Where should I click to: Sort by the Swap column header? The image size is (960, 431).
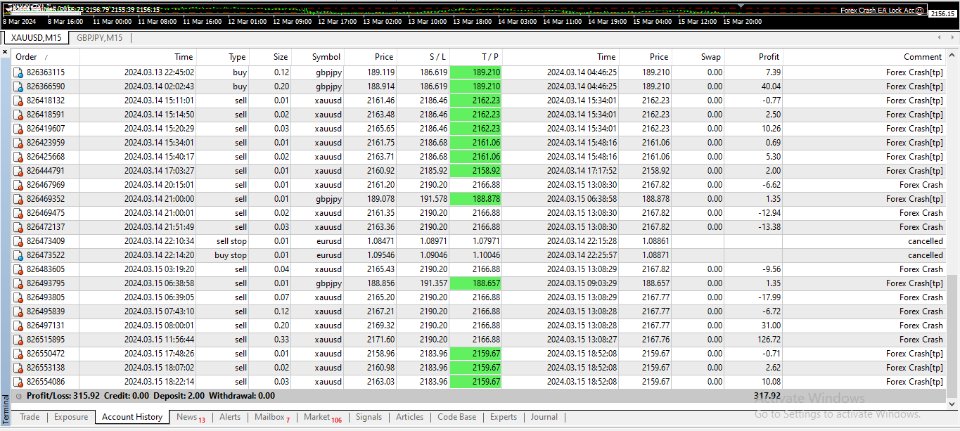[x=698, y=57]
